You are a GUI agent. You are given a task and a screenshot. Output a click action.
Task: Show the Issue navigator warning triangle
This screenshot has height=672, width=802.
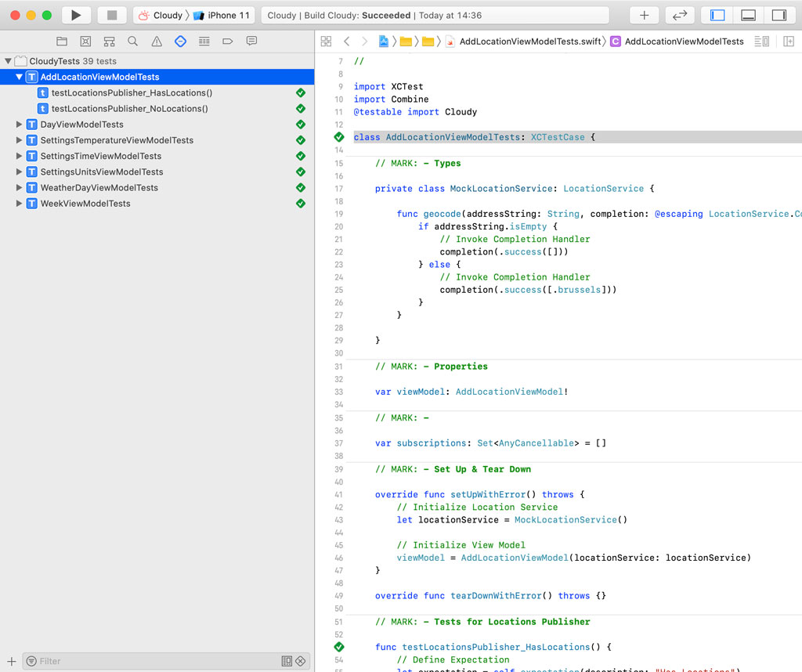coord(156,41)
